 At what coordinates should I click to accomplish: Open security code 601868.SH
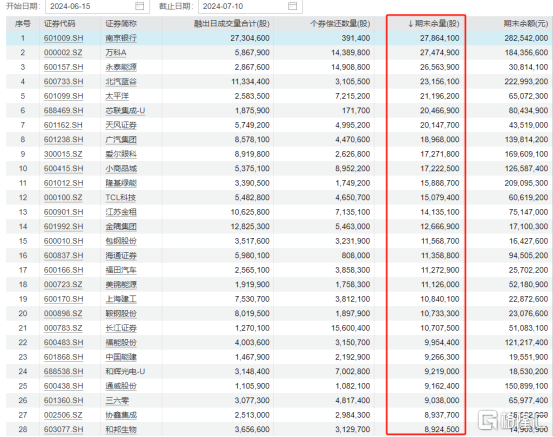click(x=63, y=357)
